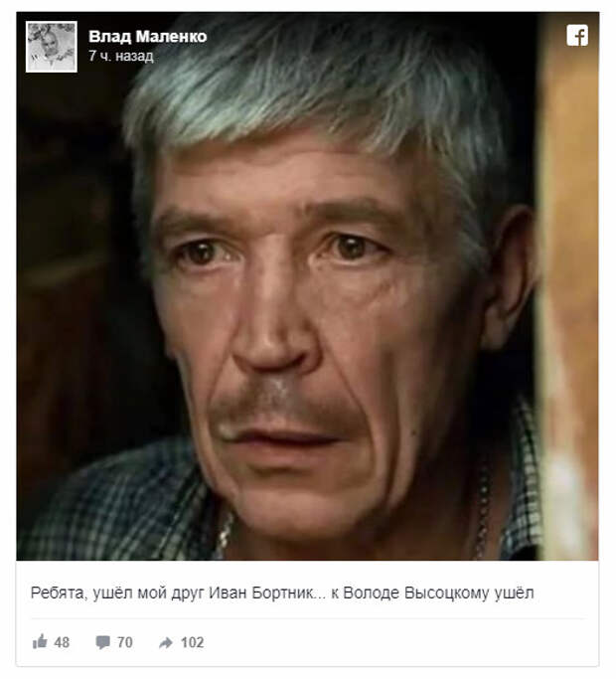Click the share arrow icon
The height and width of the screenshot is (679, 616).
tap(165, 642)
